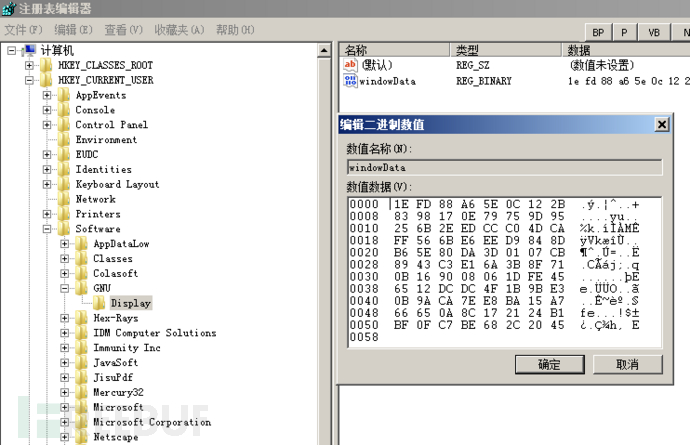Click the (默认) string value icon

pos(350,65)
